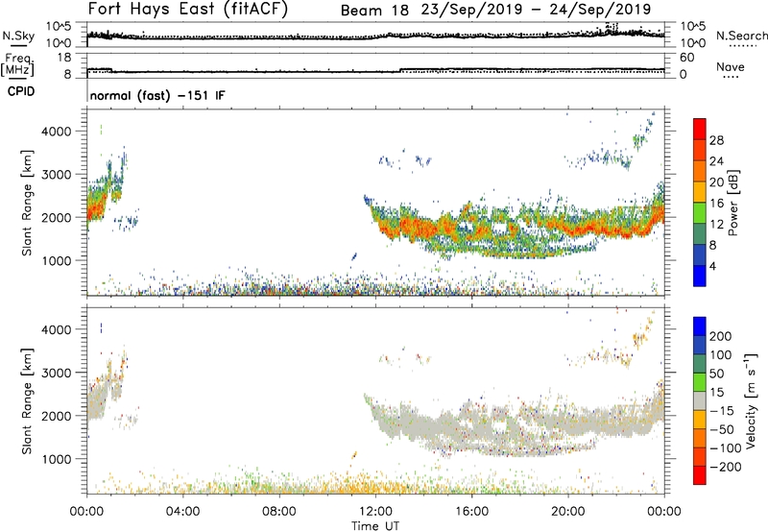Click the velocity panel 'Slant Range [km]' axis label
The width and height of the screenshot is (768, 532).
[x=27, y=401]
